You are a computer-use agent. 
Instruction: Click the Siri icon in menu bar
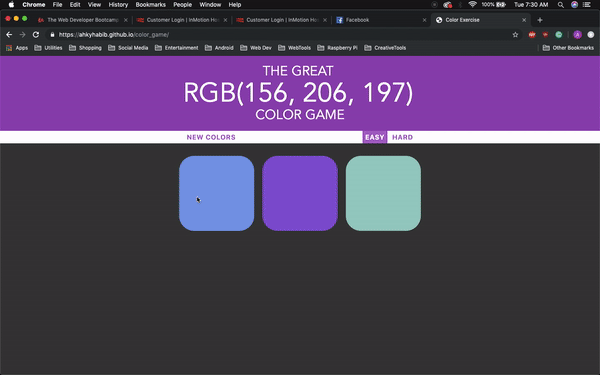point(574,5)
